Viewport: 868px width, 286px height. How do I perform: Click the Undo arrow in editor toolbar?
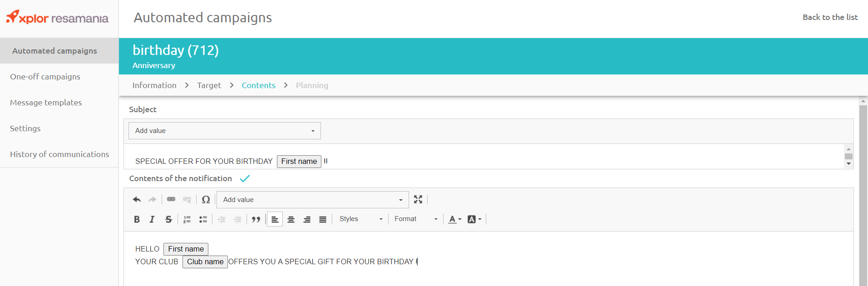point(137,200)
